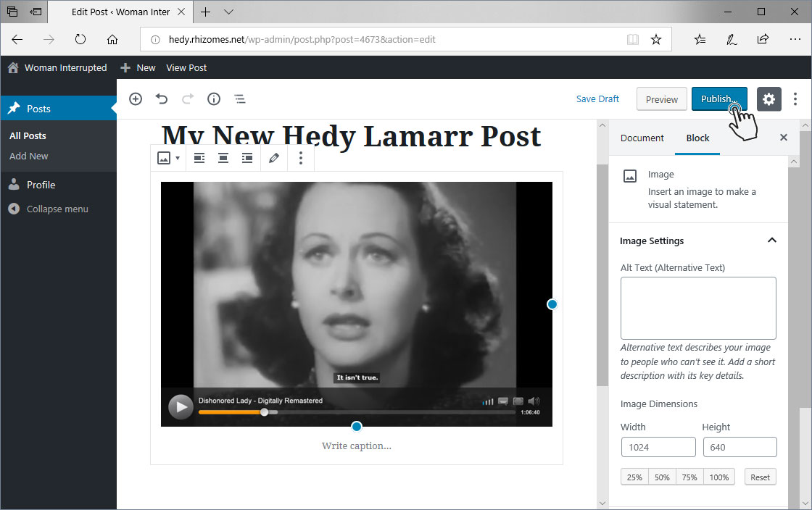
Task: Click the image's bottom resize handle
Action: [x=357, y=426]
